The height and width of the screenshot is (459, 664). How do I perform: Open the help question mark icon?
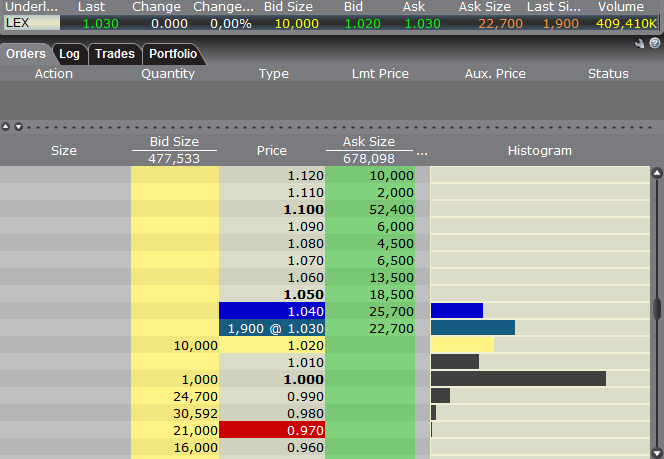655,43
